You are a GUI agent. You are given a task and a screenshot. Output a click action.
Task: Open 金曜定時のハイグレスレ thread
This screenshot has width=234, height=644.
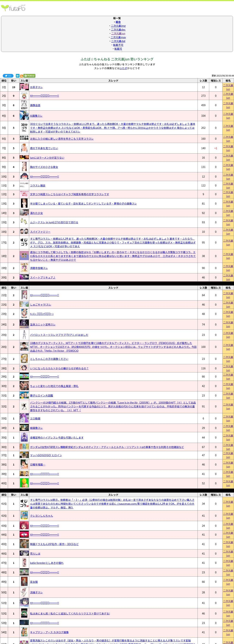click(x=57, y=438)
